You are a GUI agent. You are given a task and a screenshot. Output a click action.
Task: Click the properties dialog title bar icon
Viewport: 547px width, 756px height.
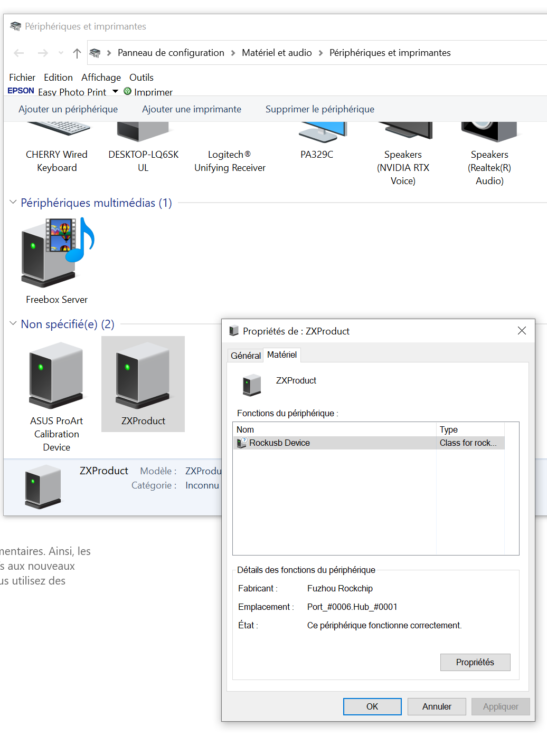(x=234, y=331)
